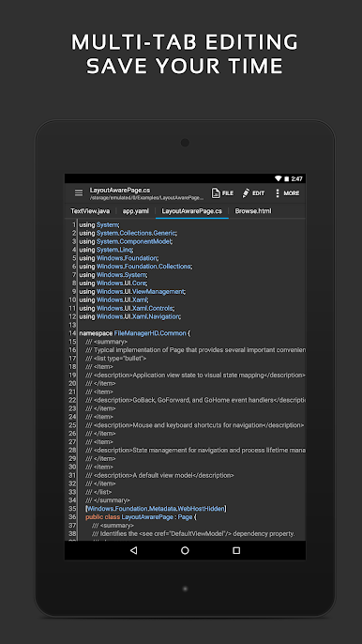Image resolution: width=362 pixels, height=644 pixels.
Task: Tap the EDIT pencil button
Action: pos(253,193)
